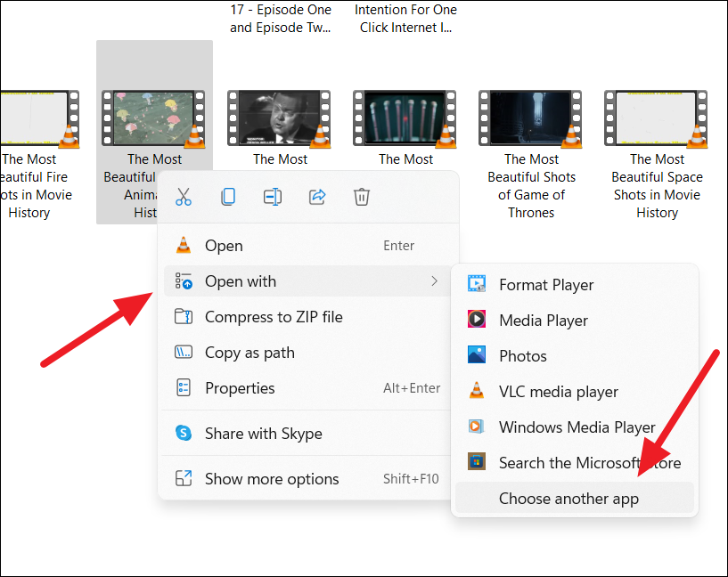Click the 17 - Episode One filename
The image size is (728, 577).
(x=281, y=19)
